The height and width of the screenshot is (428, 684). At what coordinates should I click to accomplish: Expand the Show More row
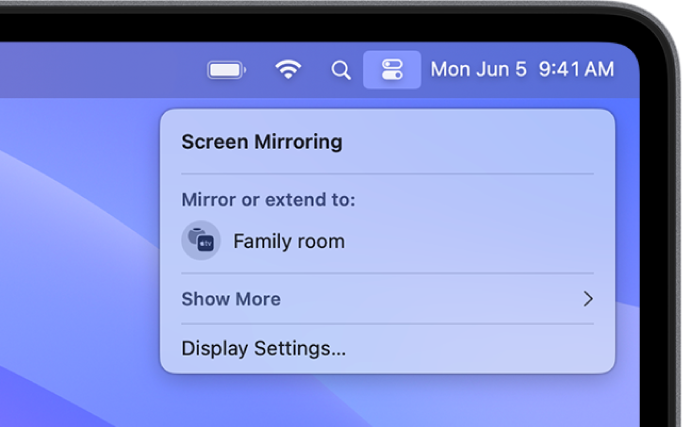(231, 299)
